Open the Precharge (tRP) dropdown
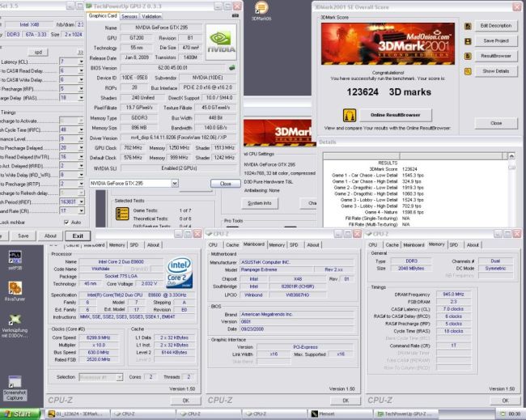 click(x=81, y=88)
